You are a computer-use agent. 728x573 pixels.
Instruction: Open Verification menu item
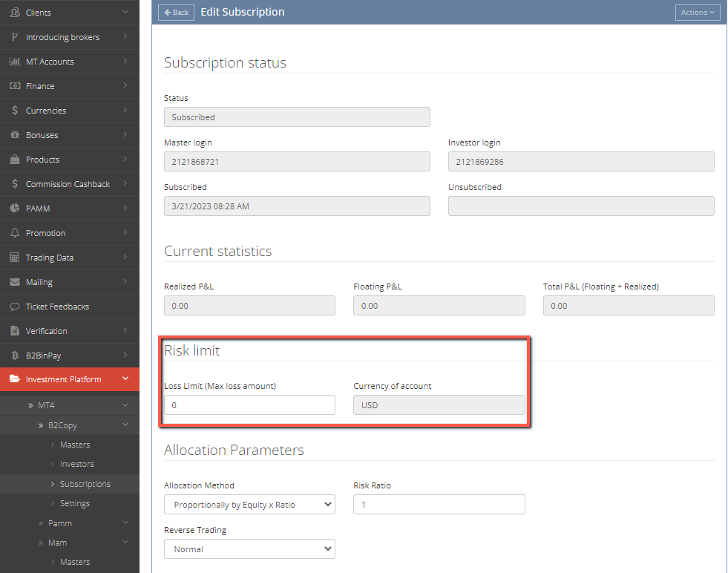coord(70,331)
